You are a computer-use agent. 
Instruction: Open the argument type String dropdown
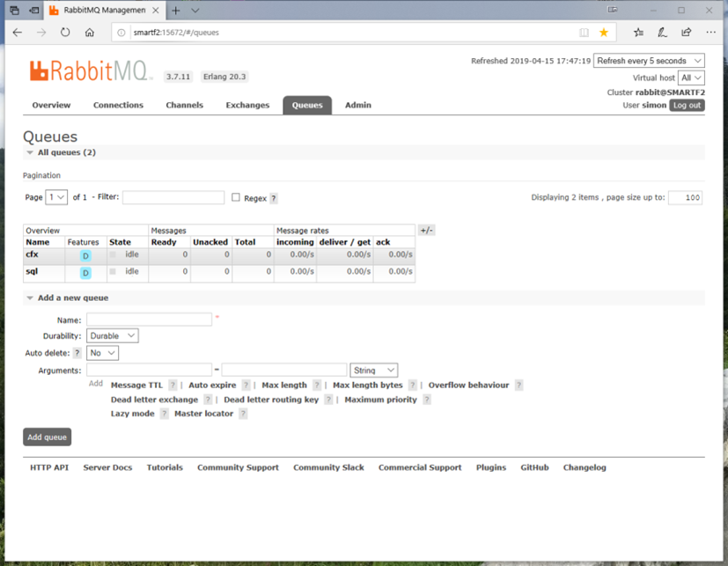click(x=374, y=370)
